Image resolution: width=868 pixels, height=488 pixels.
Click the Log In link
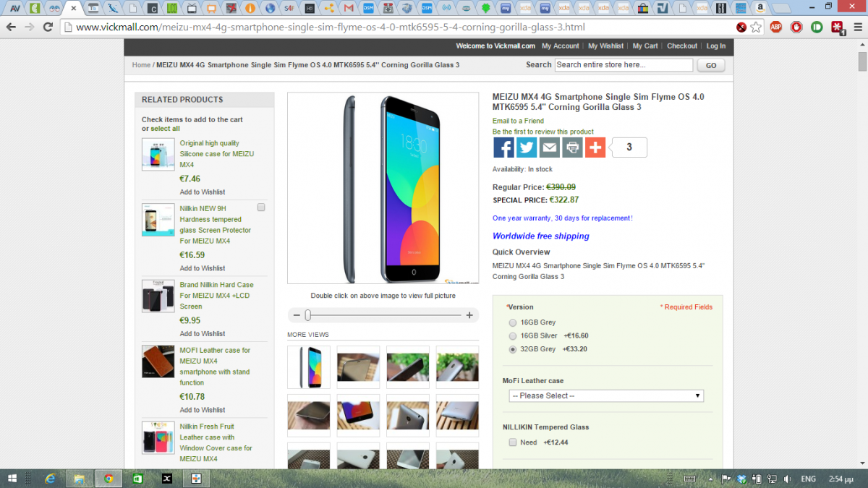716,46
